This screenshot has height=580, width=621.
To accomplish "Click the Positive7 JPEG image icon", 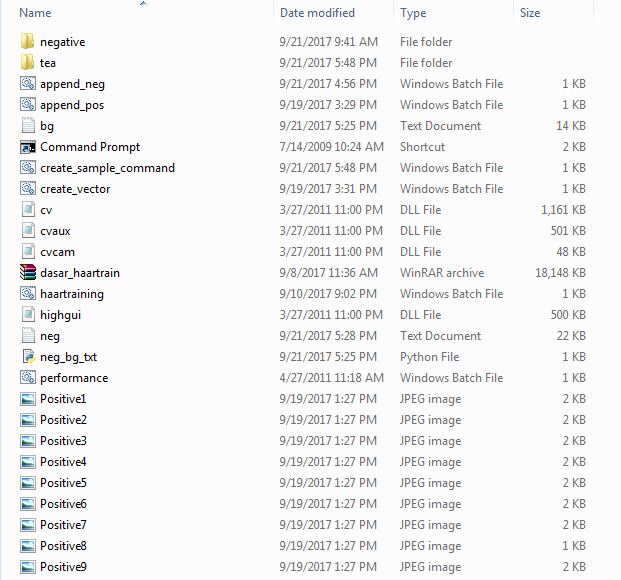I will click(28, 525).
